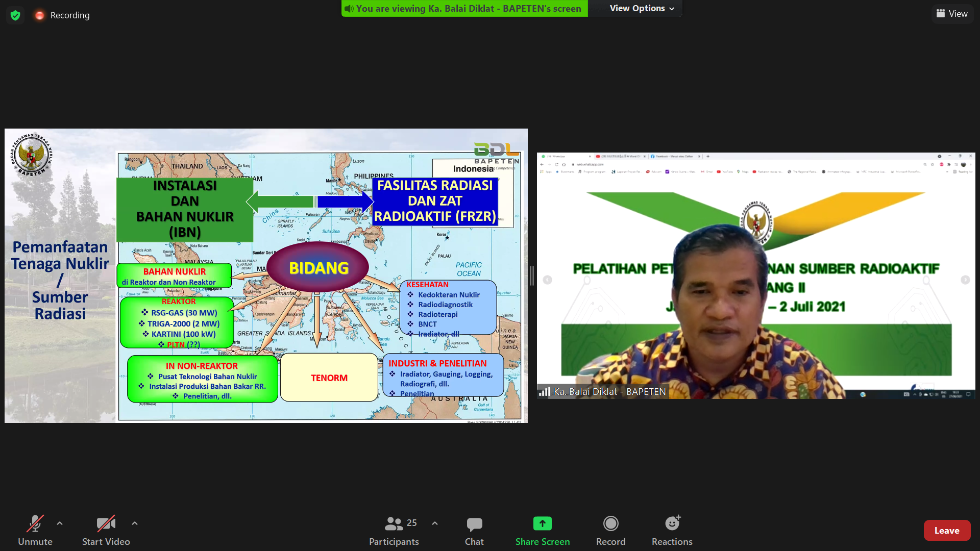Unmute the microphone
This screenshot has width=980, height=551.
click(x=35, y=531)
